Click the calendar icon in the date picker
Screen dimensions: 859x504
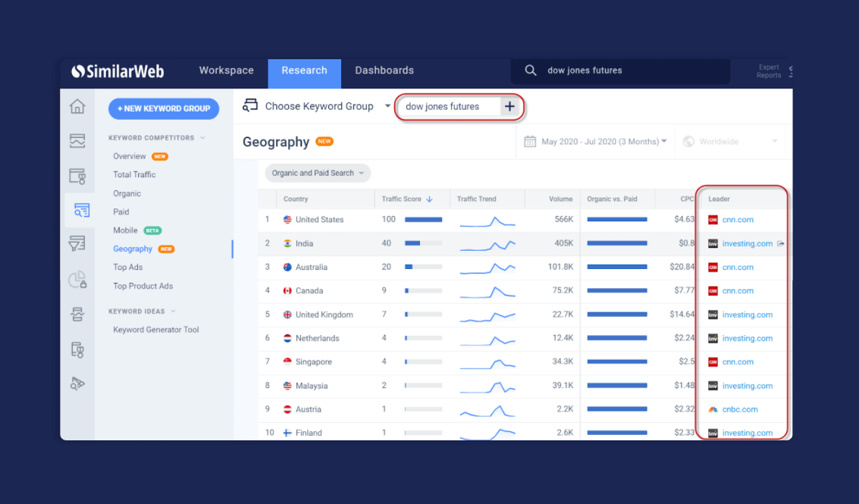coord(530,142)
